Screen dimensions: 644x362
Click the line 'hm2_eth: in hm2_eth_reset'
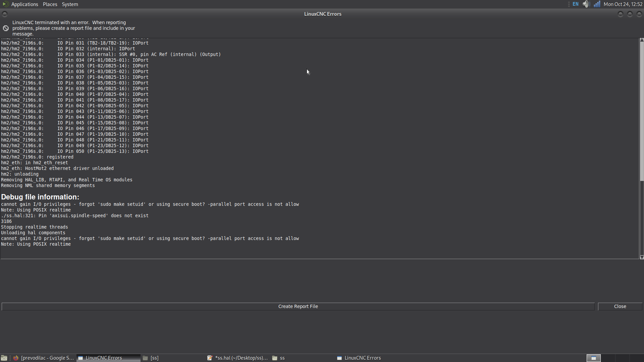tap(35, 163)
